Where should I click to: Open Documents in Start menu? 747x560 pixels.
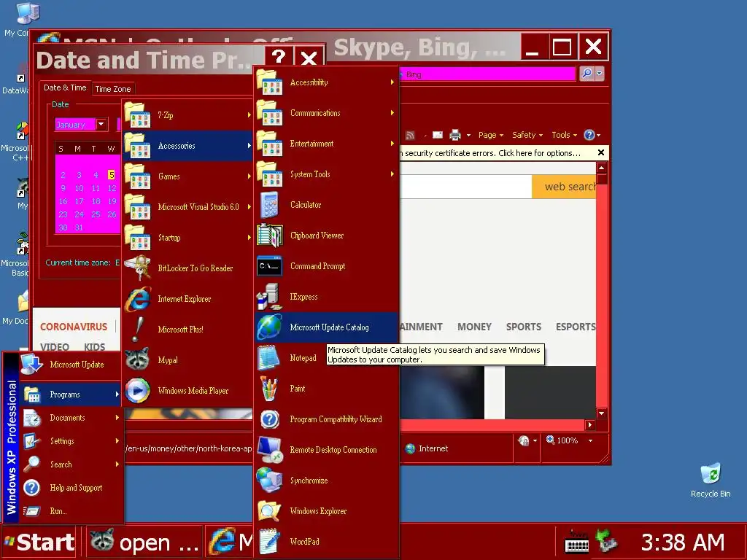[x=71, y=418]
